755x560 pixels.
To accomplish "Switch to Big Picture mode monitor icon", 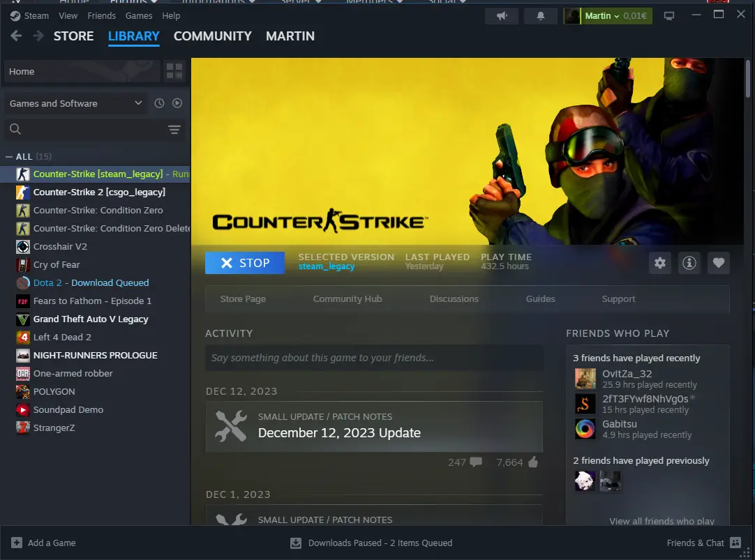I will (668, 16).
